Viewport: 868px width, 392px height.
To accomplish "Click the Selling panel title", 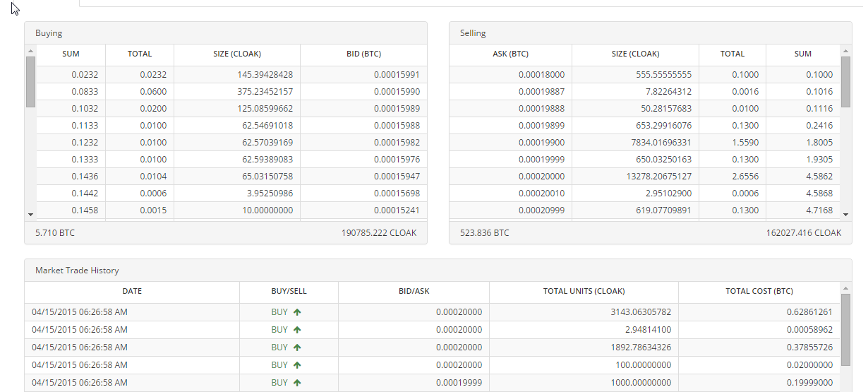I will (x=473, y=32).
